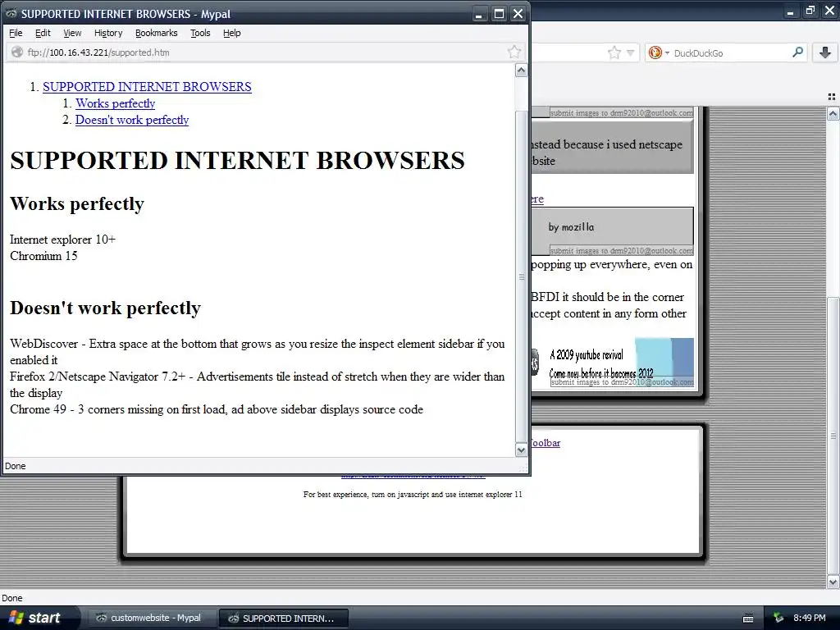Maximize the SUPPORTED INTERNET BROWSERS window
This screenshot has width=840, height=630.
click(499, 14)
